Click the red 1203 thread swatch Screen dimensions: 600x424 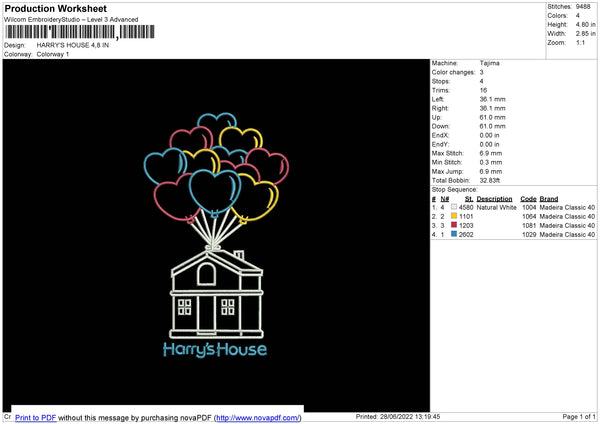tap(454, 225)
